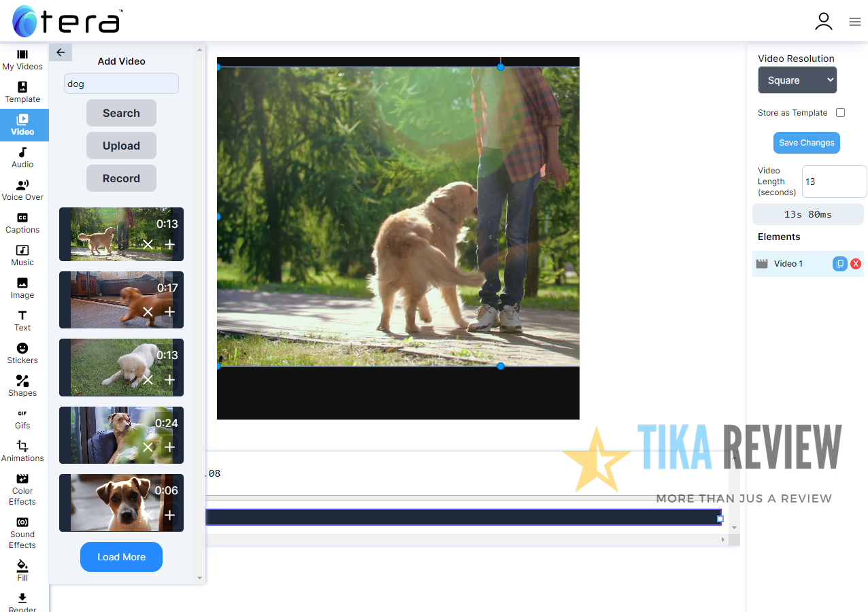Viewport: 868px width, 612px height.
Task: Open the Music library
Action: [x=22, y=255]
